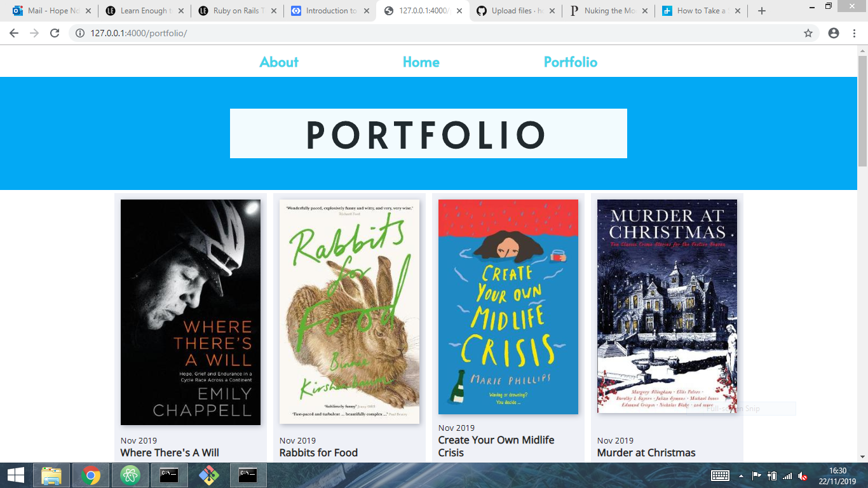868x488 pixels.
Task: Open the Home navigation link
Action: click(x=421, y=62)
